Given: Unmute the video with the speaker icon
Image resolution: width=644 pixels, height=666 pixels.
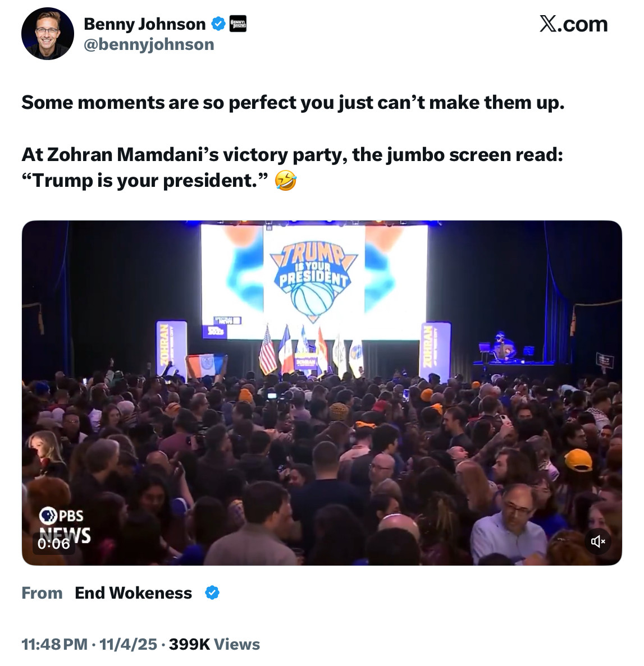Looking at the screenshot, I should (598, 541).
